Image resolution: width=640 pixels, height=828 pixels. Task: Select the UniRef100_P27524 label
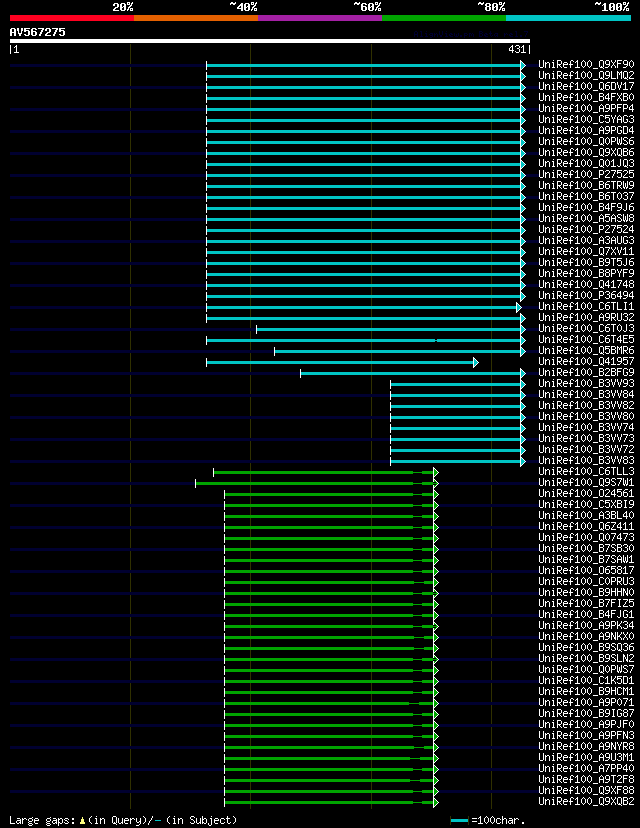click(586, 230)
